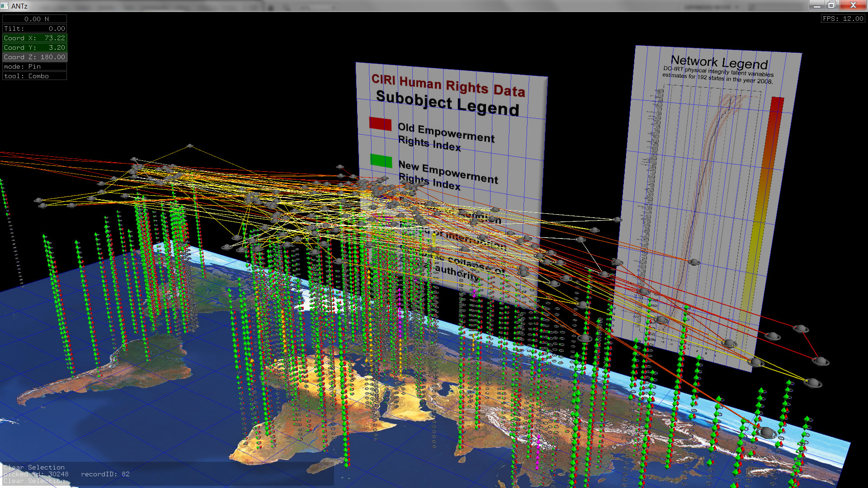Select the large ringed node at bottom right

pyautogui.click(x=767, y=433)
